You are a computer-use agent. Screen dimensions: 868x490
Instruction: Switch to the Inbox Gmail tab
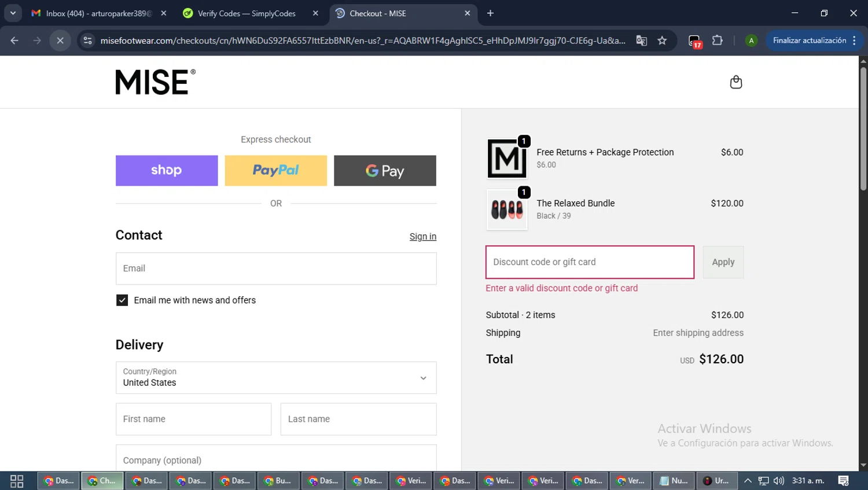point(98,13)
